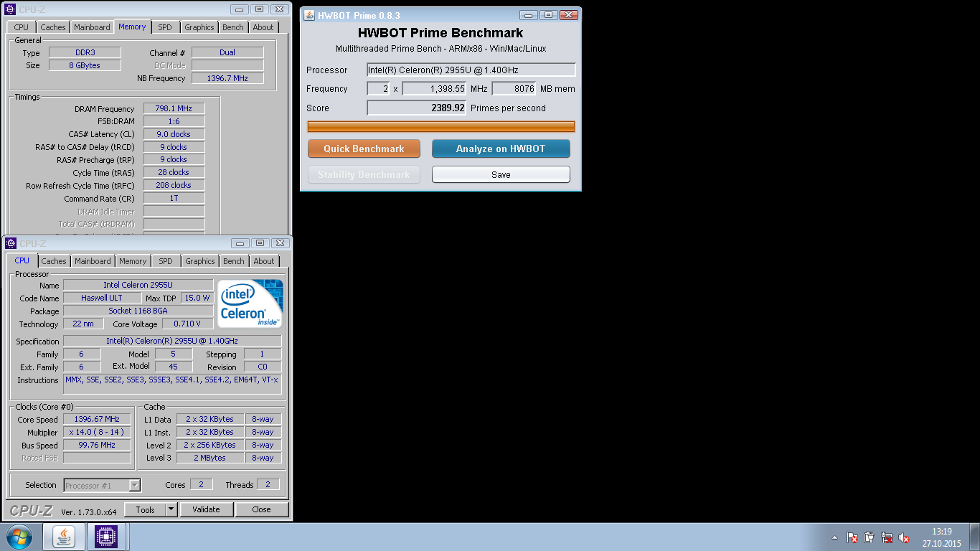Image resolution: width=980 pixels, height=551 pixels.
Task: Click the orange HWBOT benchmark progress bar
Action: click(441, 127)
